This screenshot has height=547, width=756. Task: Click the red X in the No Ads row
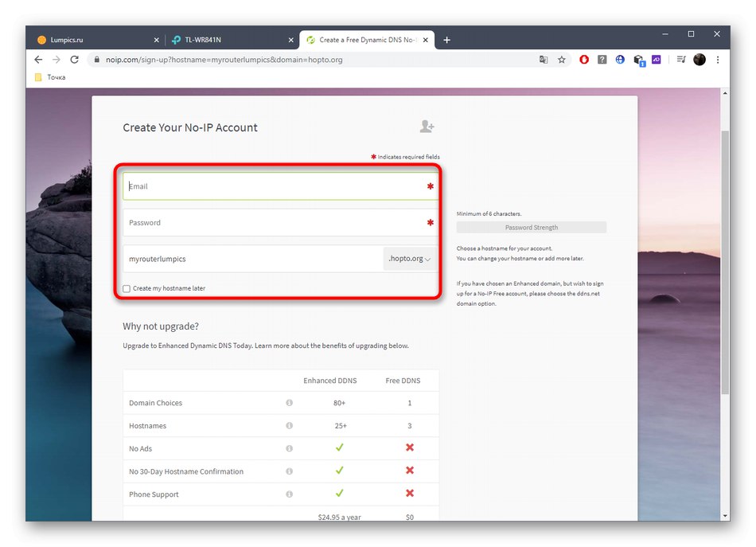click(x=410, y=447)
